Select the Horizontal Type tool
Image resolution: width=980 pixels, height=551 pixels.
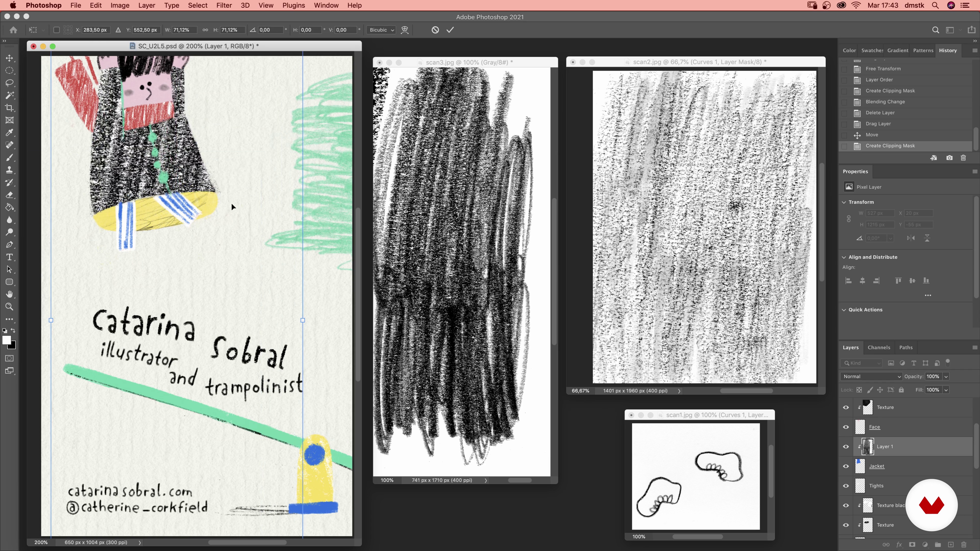tap(9, 257)
